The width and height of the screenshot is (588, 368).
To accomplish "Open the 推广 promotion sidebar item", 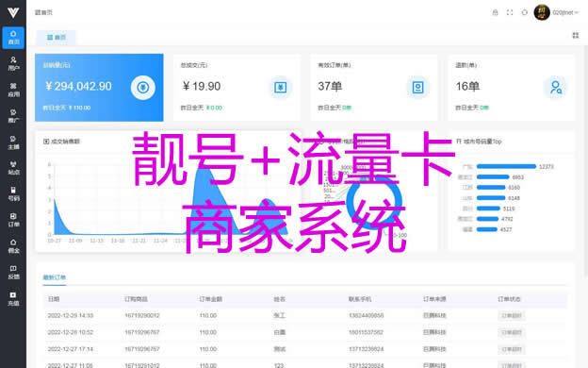I will pos(13,116).
